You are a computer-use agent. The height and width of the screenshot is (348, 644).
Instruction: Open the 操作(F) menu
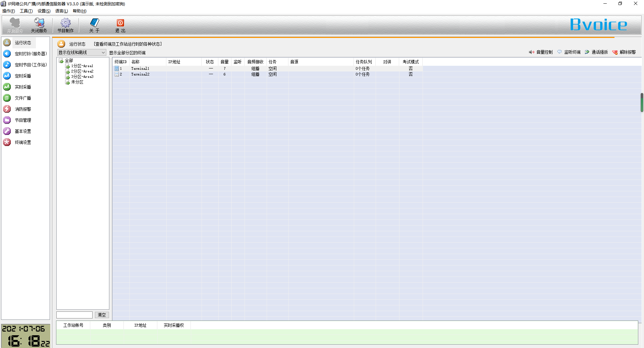click(x=9, y=11)
